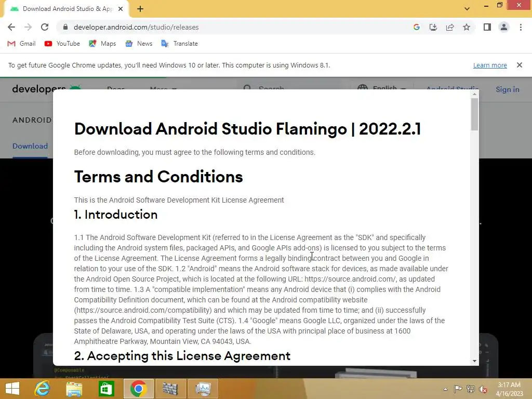Click Sign in on the developers site
532x399 pixels.
[507, 89]
